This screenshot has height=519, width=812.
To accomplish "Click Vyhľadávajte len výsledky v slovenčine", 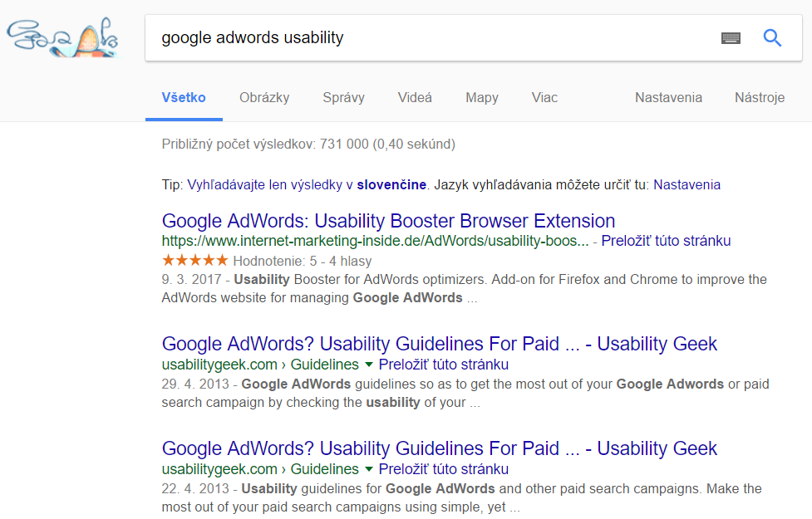I will [x=307, y=184].
